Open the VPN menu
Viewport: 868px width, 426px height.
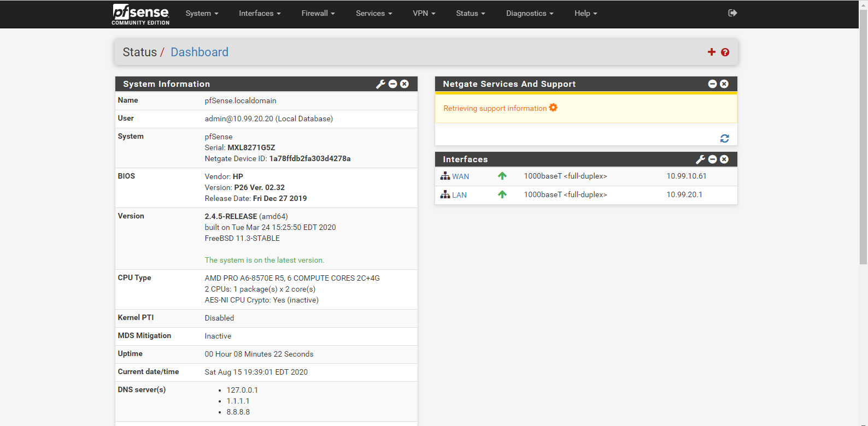[424, 14]
